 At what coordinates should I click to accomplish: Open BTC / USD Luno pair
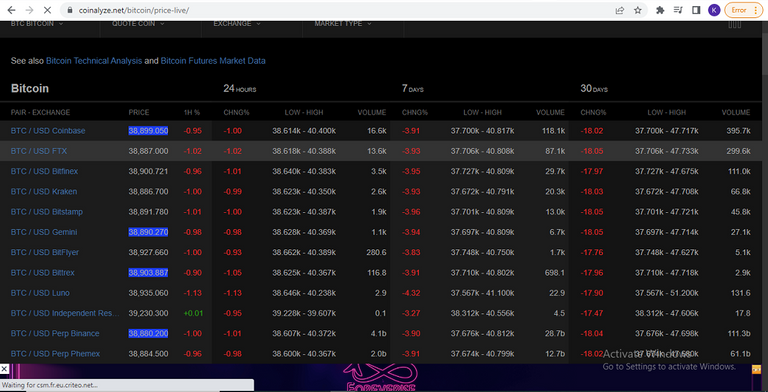point(40,293)
